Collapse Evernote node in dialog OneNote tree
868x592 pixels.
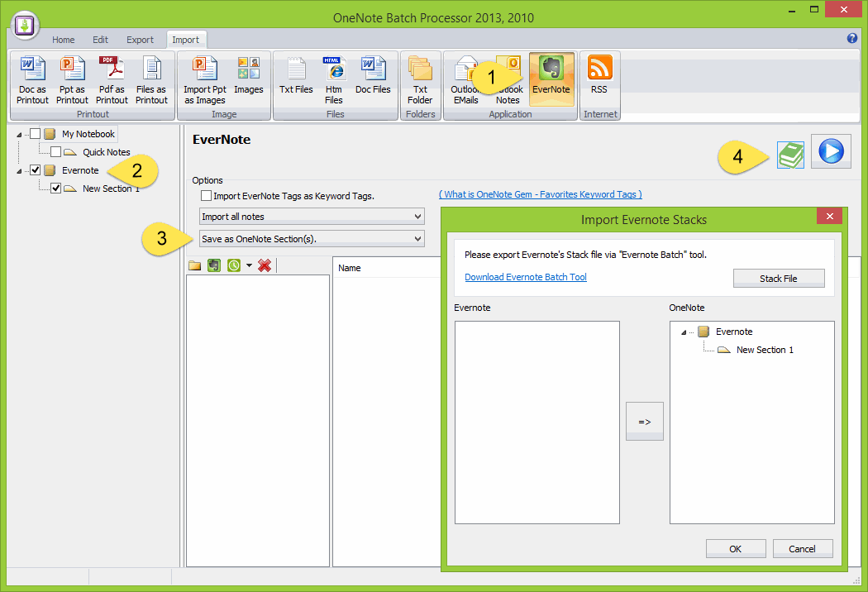(684, 332)
